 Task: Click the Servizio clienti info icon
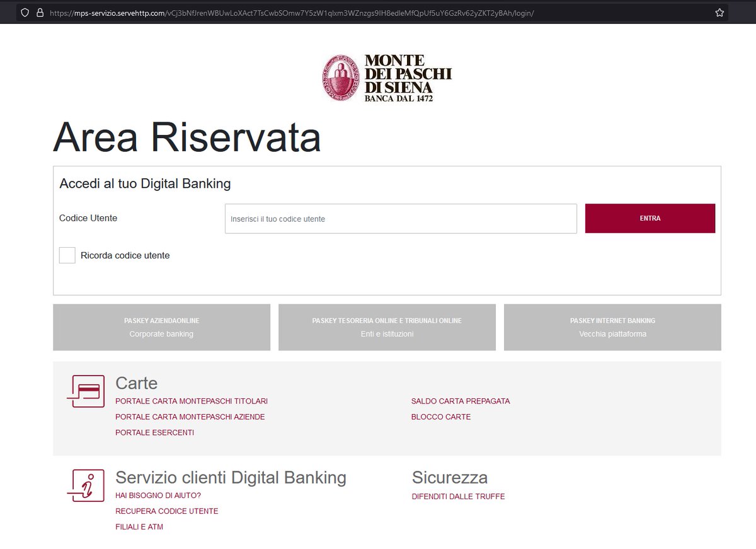click(x=86, y=486)
